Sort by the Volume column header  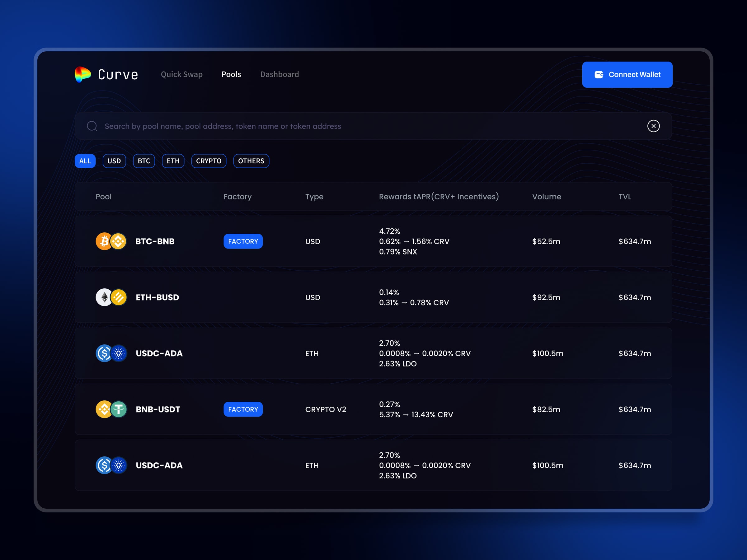pos(547,197)
